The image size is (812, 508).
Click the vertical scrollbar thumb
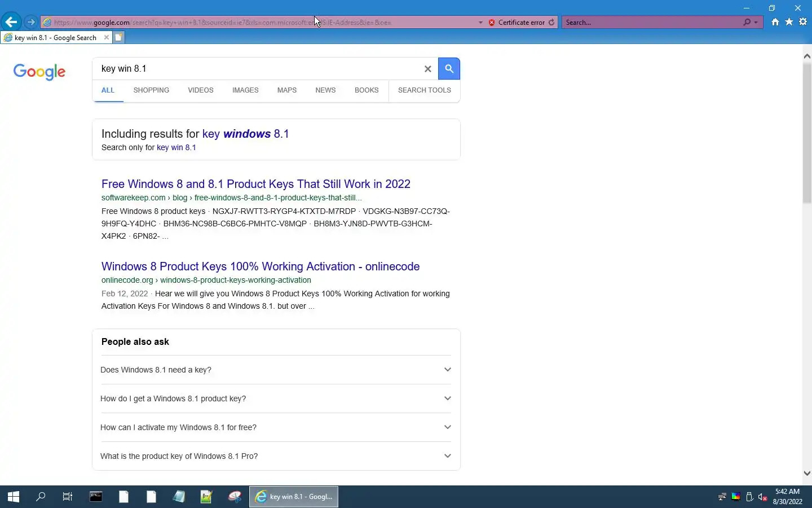click(x=807, y=133)
